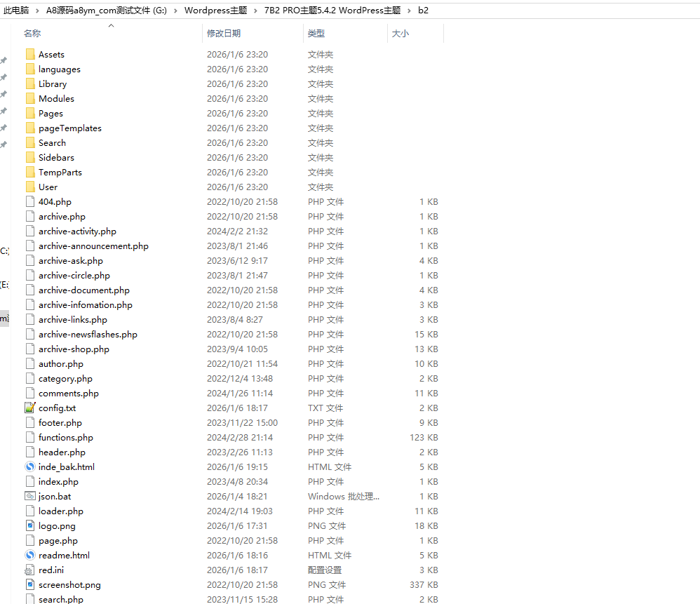Click the json.bat batch file icon

[29, 497]
